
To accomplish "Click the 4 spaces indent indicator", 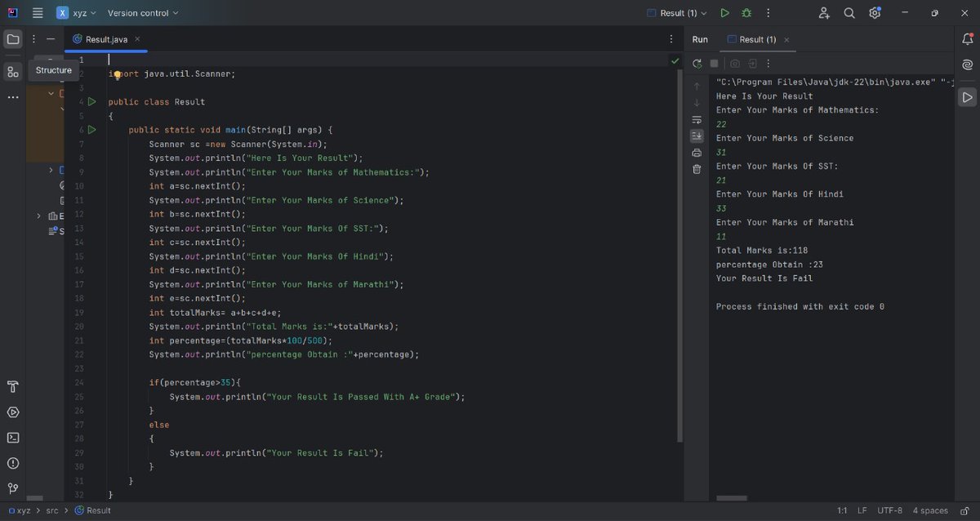I will [x=930, y=510].
